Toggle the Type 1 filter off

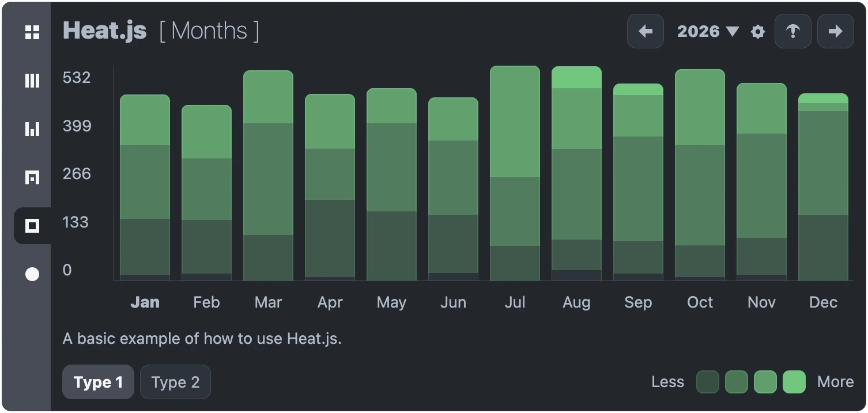98,382
